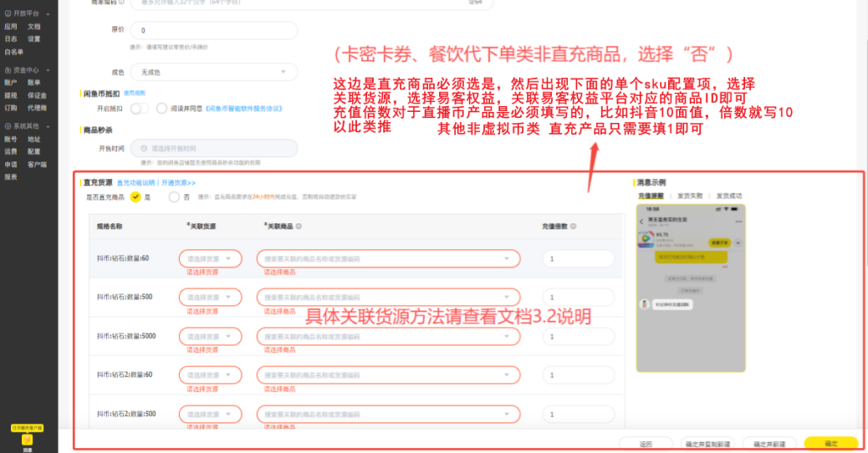This screenshot has height=453, width=868.
Task: Open 关联商品 search box for 抖币:钻石:数量:5000
Action: 388,337
